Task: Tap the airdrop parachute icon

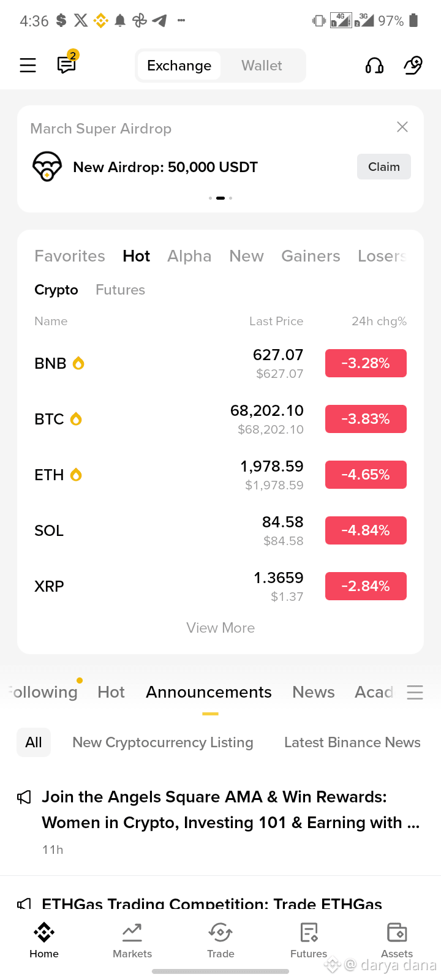Action: 47,167
